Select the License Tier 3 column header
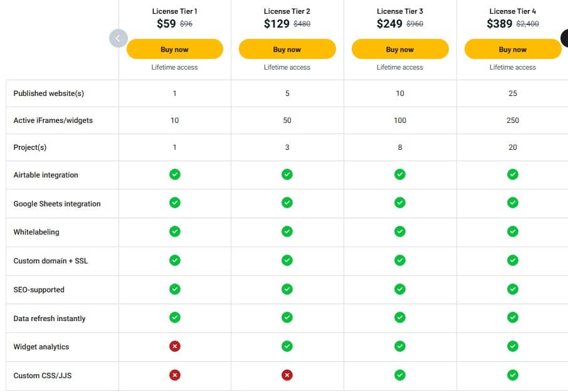 pyautogui.click(x=400, y=11)
